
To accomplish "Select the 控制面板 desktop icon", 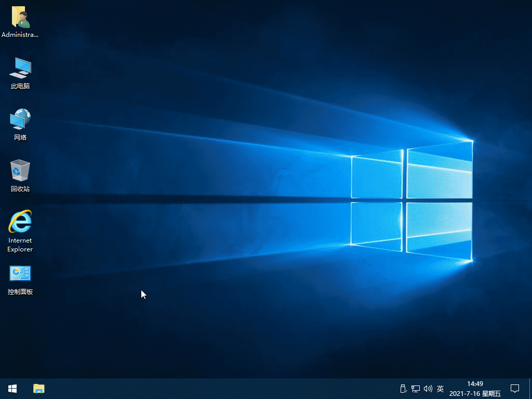I will click(x=20, y=280).
